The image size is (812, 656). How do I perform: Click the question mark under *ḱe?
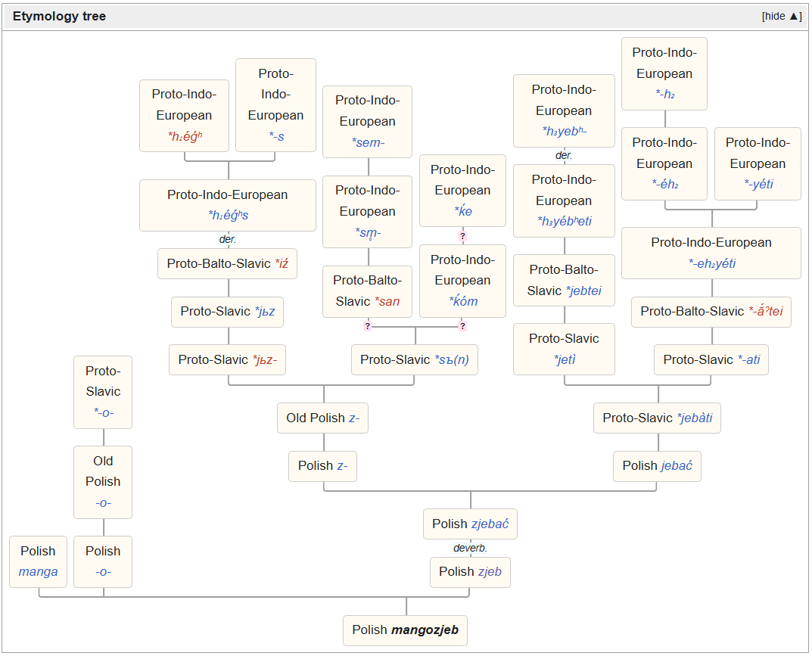coord(463,236)
